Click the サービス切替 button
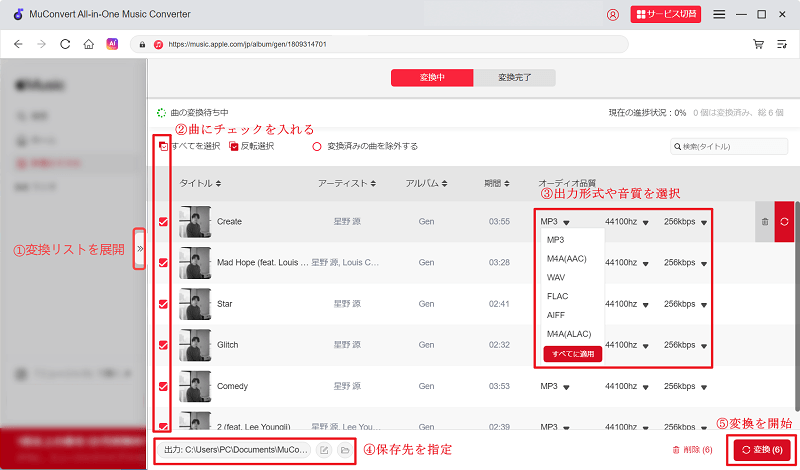Viewport: 800px width, 470px height. tap(666, 14)
